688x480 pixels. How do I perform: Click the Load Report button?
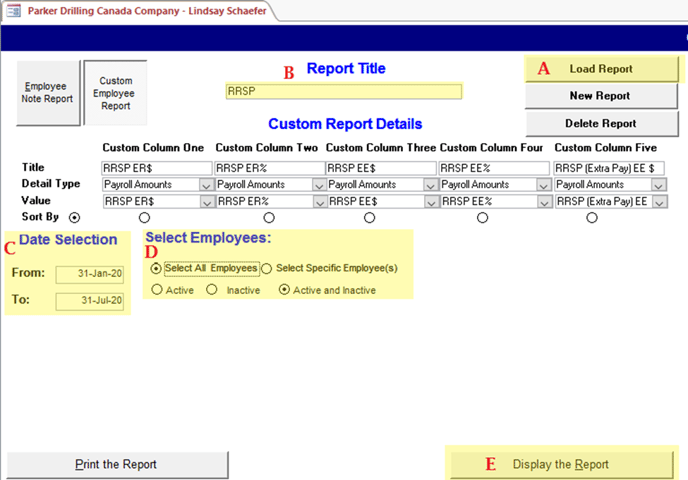[600, 69]
